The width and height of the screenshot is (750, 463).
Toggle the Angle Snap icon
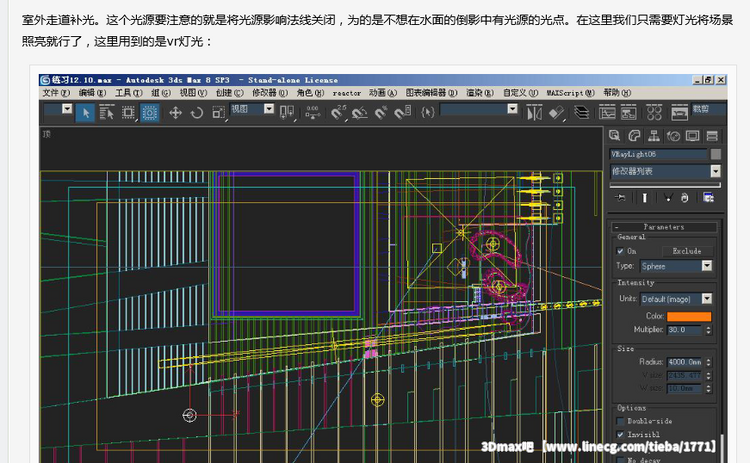tap(359, 113)
